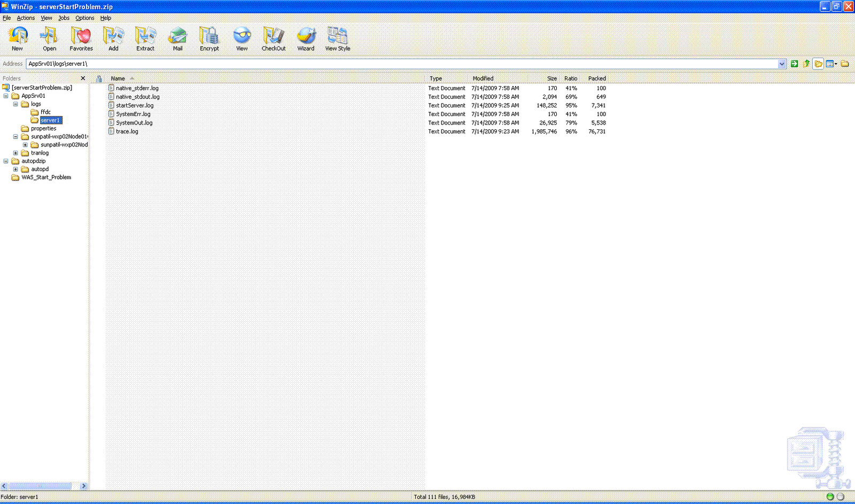Select the WAS_Start_Problem folder in tree
The width and height of the screenshot is (855, 504).
pyautogui.click(x=46, y=177)
